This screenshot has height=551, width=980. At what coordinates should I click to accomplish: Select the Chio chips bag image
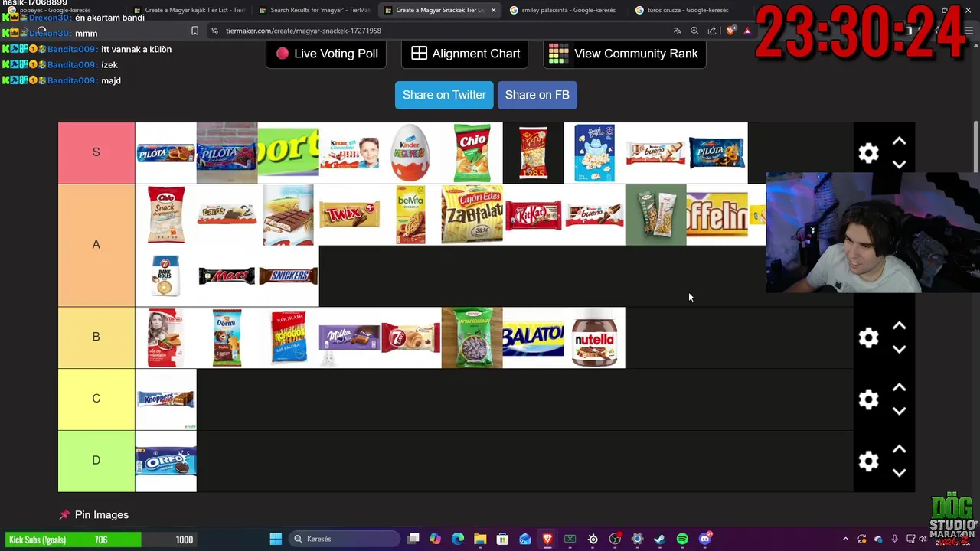pos(472,153)
